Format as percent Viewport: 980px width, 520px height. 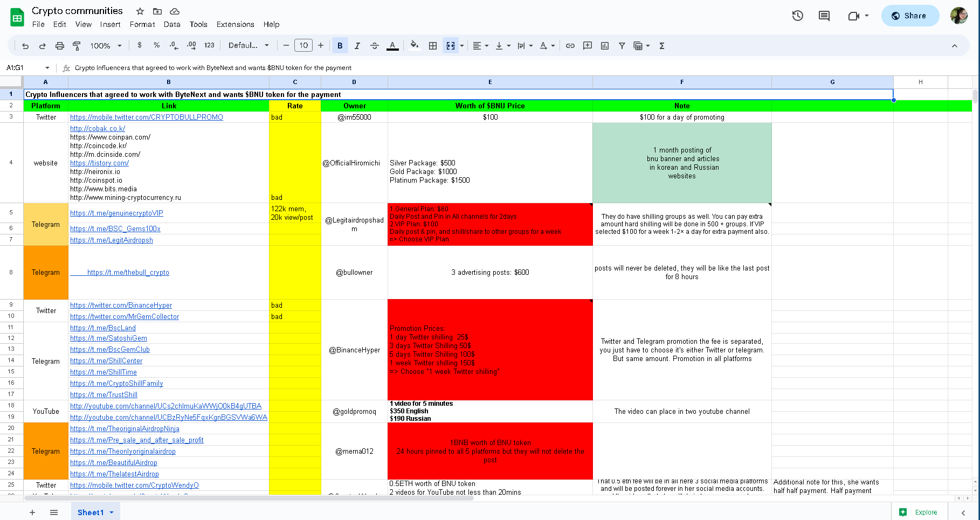(157, 45)
